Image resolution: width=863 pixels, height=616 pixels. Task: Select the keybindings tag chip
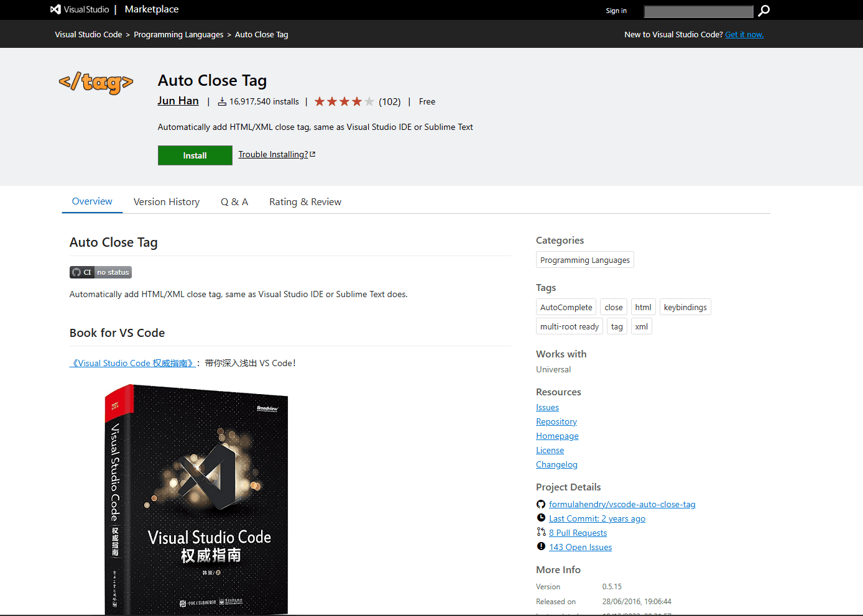685,307
